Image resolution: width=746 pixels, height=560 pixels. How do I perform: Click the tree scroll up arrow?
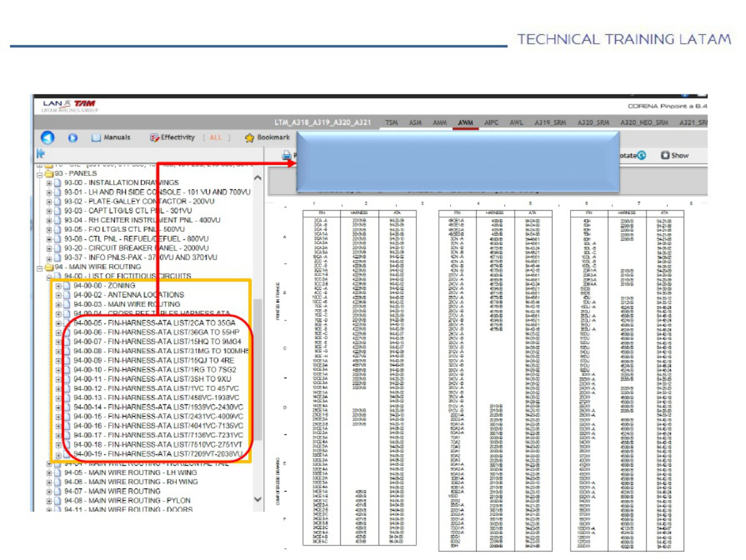tap(258, 178)
